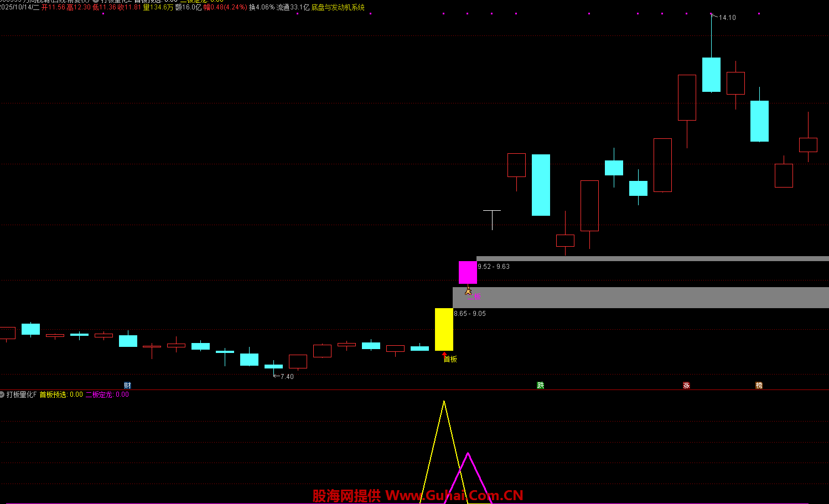
Task: Select the magenta 二板 candlestick
Action: tap(468, 272)
